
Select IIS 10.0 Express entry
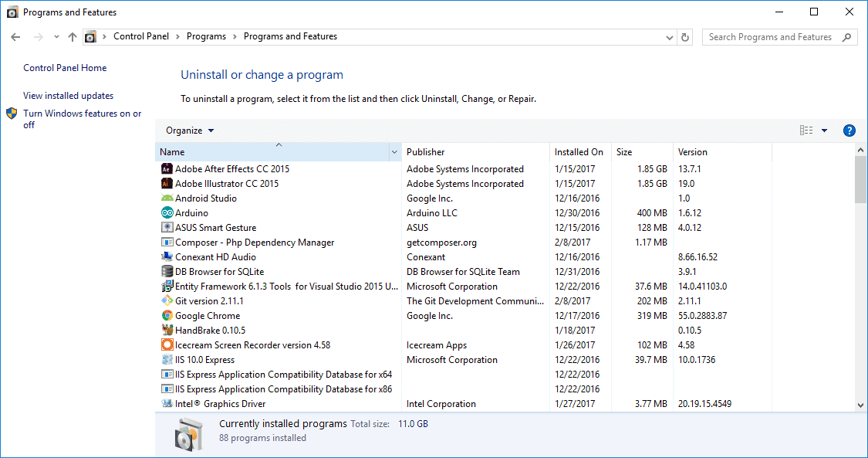point(204,359)
